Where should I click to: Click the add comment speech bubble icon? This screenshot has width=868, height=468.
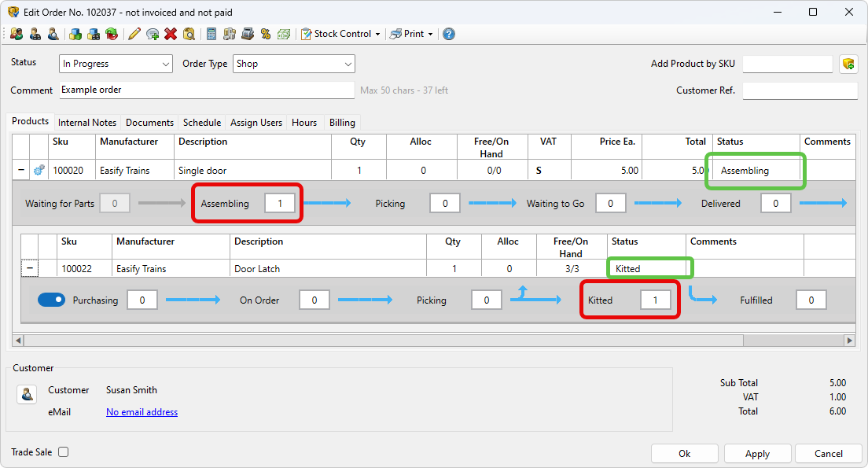pos(153,34)
